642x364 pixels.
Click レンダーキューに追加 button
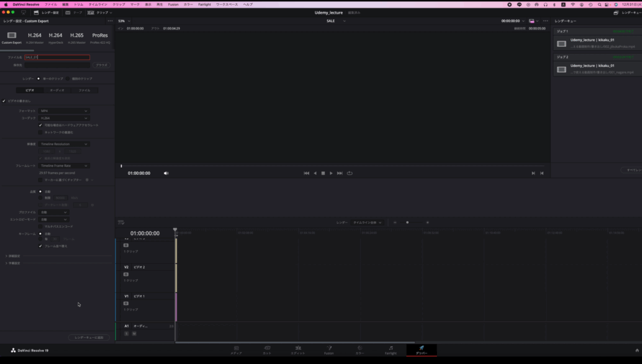pyautogui.click(x=89, y=338)
